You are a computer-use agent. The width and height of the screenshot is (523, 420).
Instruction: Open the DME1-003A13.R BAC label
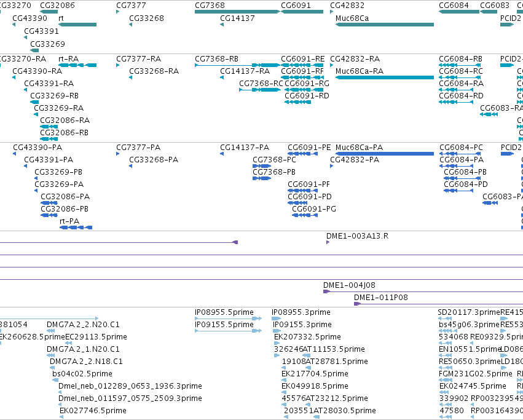click(358, 236)
